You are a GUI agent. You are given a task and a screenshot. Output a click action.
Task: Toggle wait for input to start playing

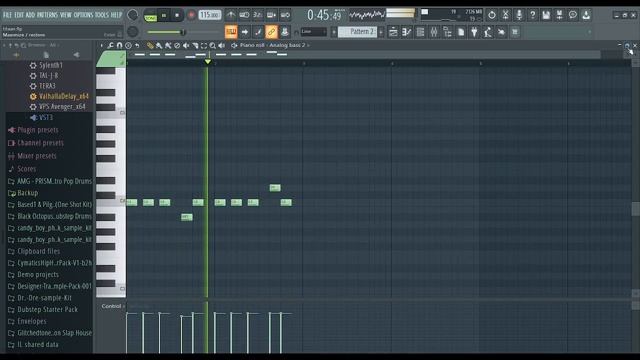[x=244, y=15]
